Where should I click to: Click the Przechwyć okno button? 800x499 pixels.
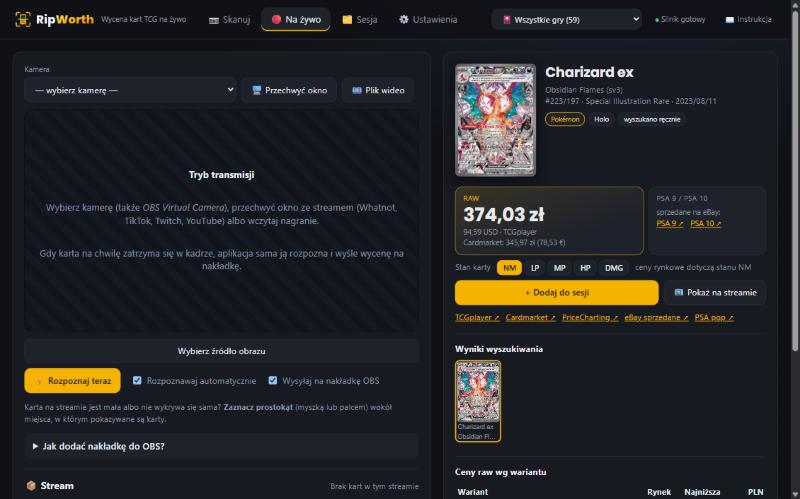289,90
